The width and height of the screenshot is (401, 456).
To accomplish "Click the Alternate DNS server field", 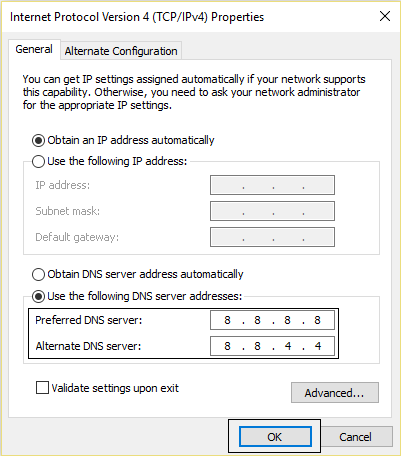I will [x=272, y=346].
